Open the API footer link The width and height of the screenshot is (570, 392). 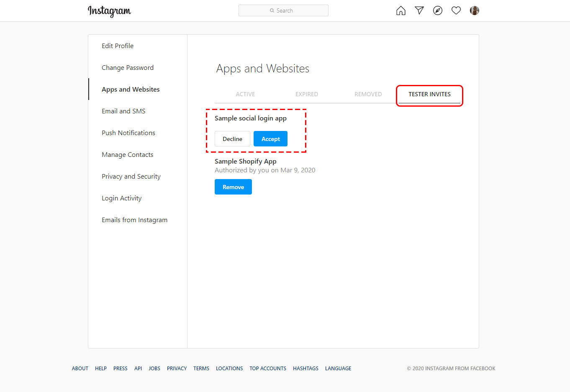coord(138,369)
